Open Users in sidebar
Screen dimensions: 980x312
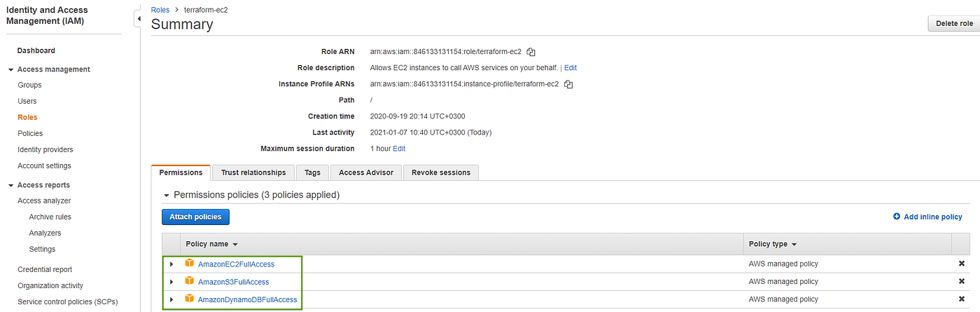pyautogui.click(x=27, y=101)
